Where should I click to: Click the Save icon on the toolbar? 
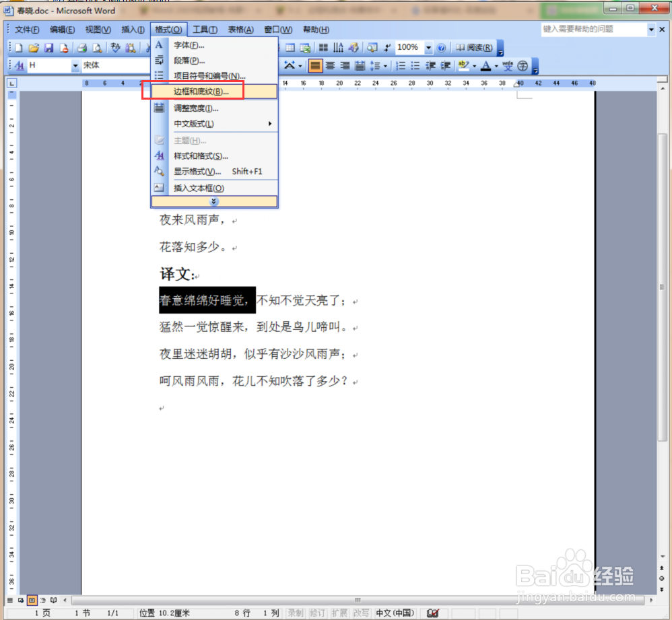48,47
